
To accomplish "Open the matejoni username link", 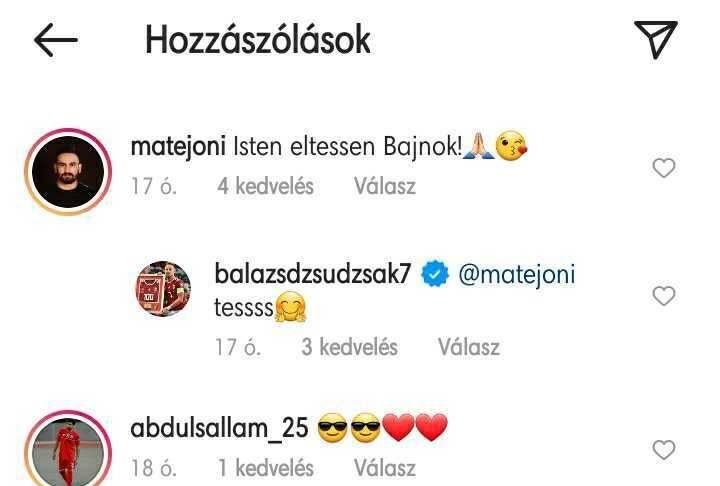I will (178, 147).
